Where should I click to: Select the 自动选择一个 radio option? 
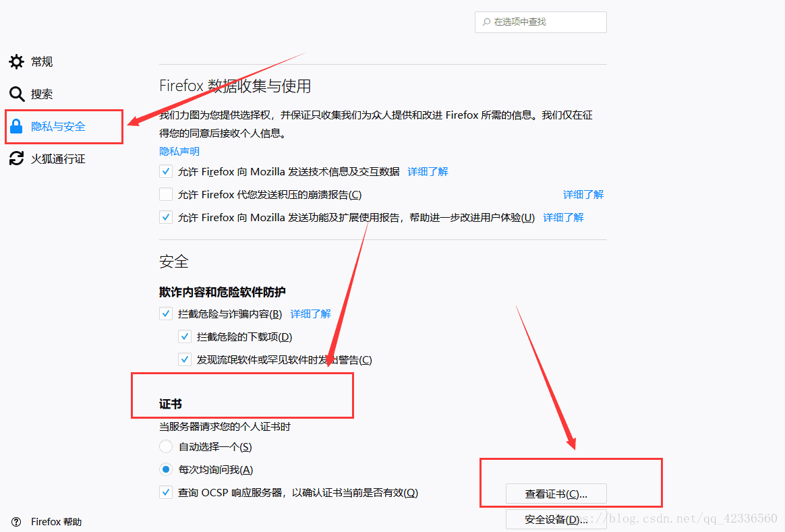tap(166, 446)
